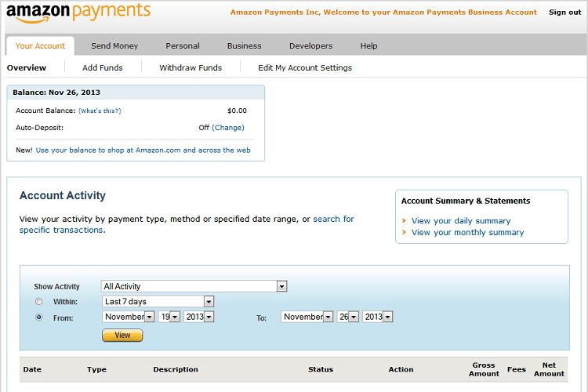Click Account Summary & Statements heading

click(466, 201)
